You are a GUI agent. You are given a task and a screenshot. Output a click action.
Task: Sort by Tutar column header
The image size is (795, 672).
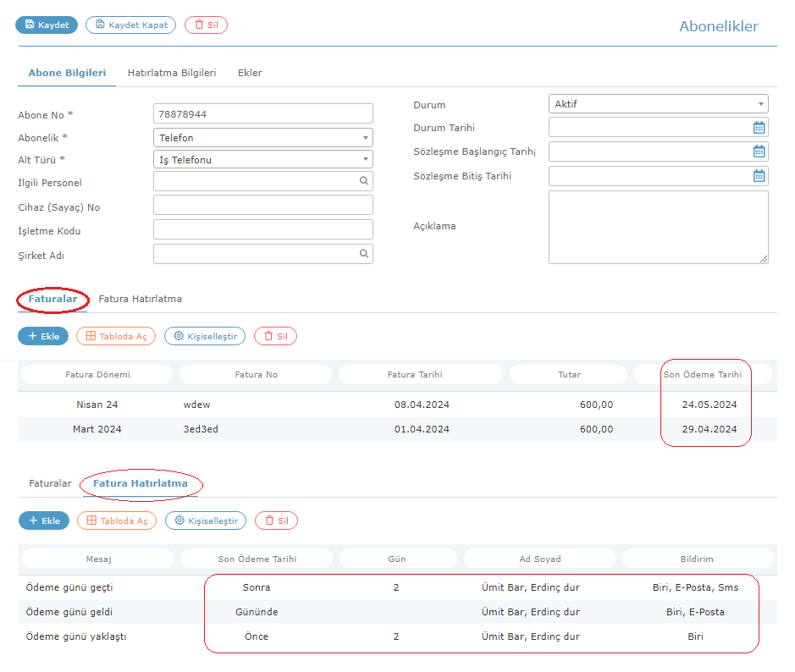point(569,375)
